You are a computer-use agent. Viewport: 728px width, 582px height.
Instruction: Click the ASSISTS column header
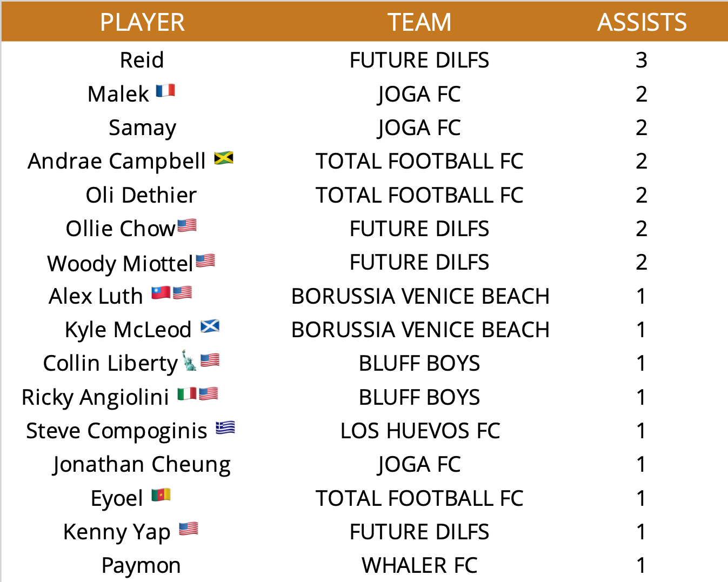coord(642,22)
